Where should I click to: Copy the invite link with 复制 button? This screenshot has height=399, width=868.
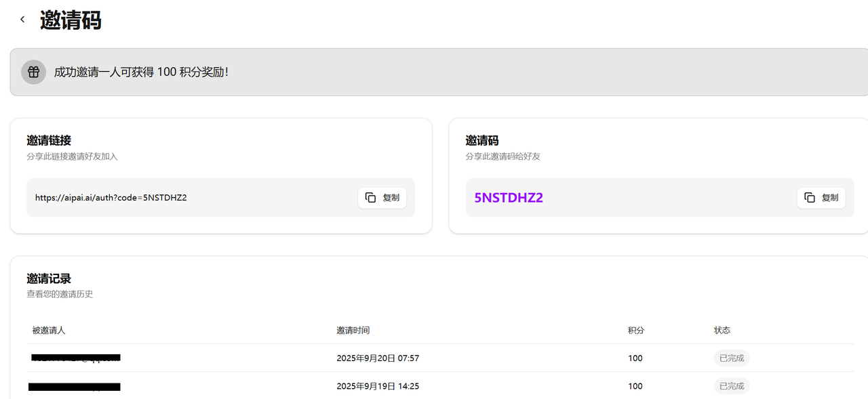point(382,198)
